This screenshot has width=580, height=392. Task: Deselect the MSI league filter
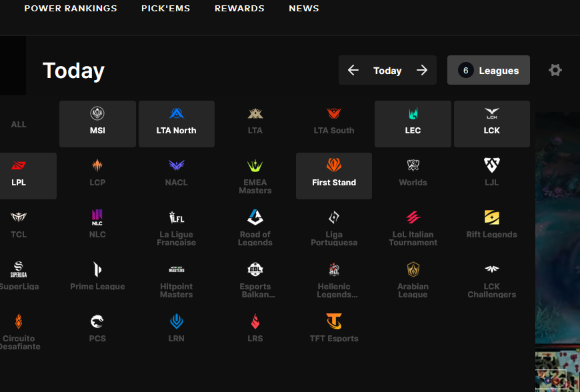tap(97, 124)
